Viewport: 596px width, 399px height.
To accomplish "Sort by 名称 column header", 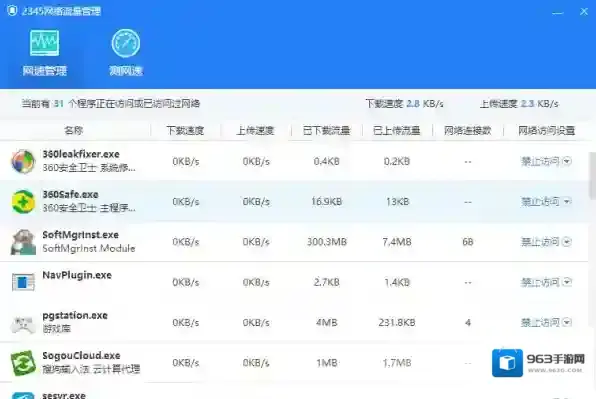I will [74, 130].
